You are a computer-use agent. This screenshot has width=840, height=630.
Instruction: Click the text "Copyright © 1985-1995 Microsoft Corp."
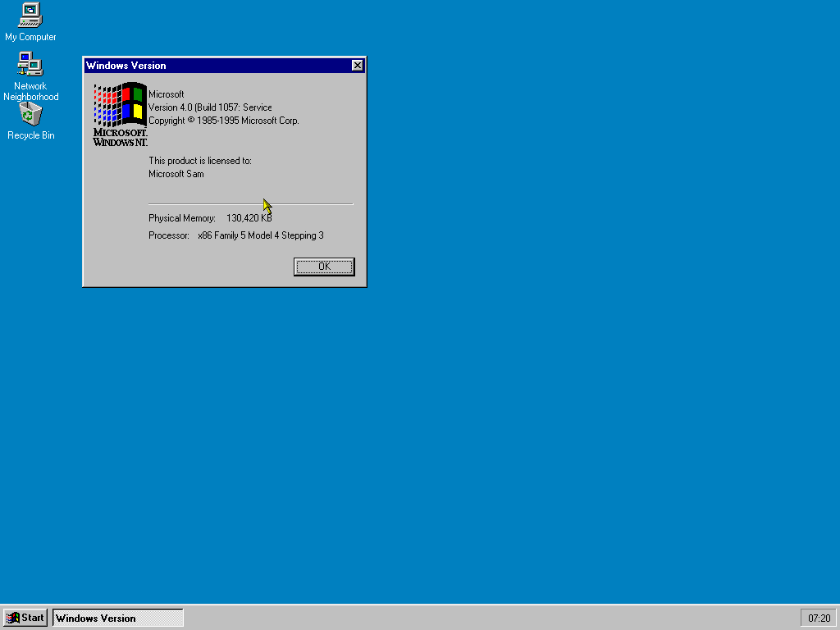223,121
